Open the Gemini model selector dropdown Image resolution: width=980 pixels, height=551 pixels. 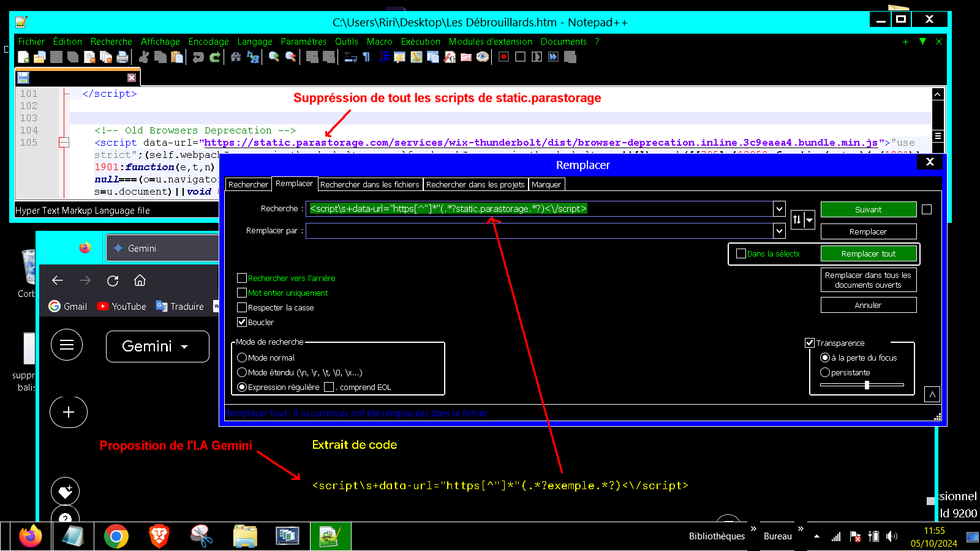[157, 347]
